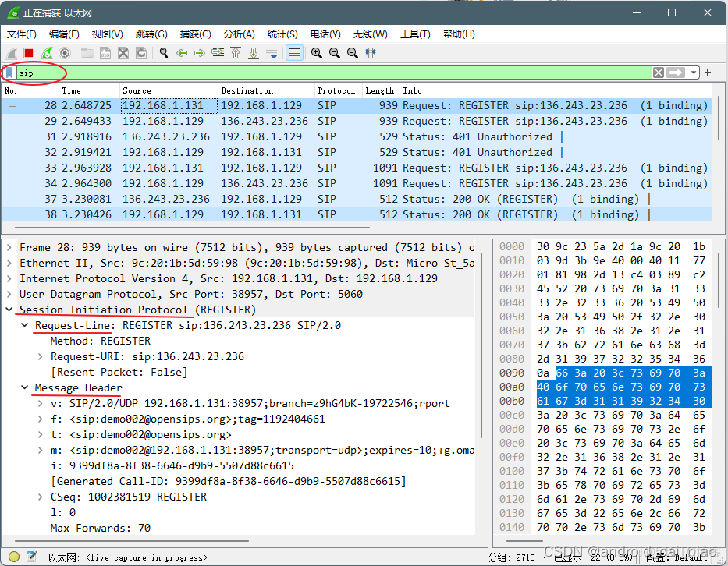Click the reload capture file icon
This screenshot has height=566, width=728.
point(141,53)
